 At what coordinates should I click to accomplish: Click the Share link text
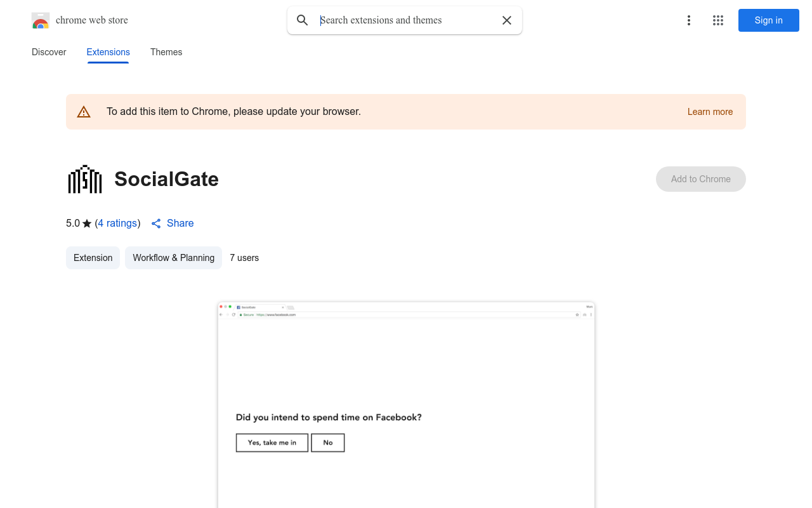tap(180, 224)
